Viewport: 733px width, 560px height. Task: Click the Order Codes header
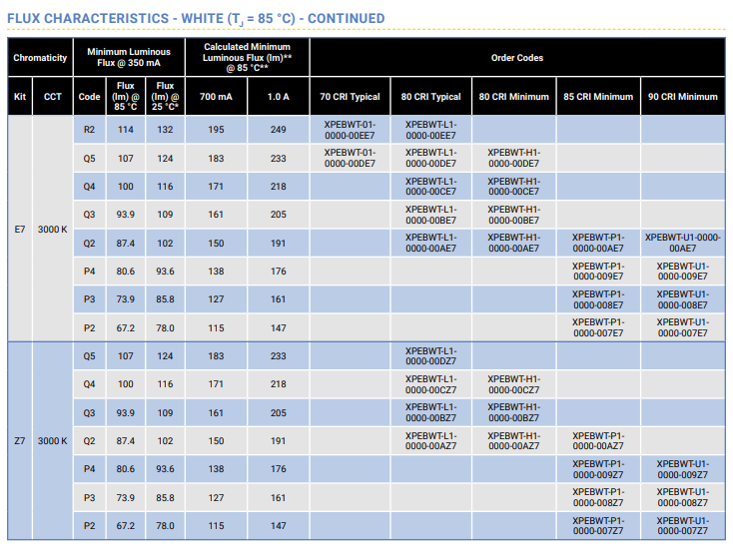(517, 58)
